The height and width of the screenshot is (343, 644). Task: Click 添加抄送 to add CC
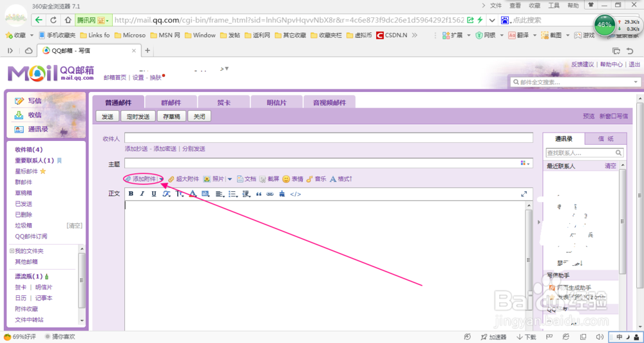tap(136, 149)
